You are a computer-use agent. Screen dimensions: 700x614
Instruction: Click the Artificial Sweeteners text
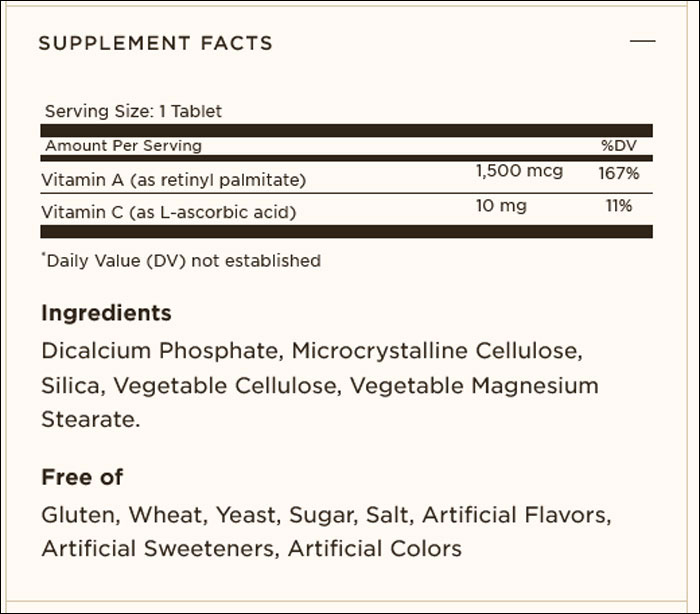coord(160,549)
